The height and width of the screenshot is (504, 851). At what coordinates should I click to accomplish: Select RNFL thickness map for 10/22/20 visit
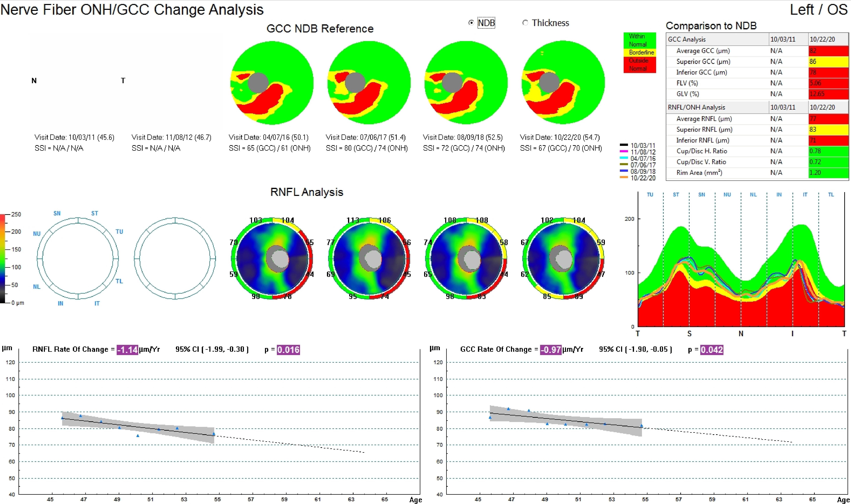click(x=563, y=258)
